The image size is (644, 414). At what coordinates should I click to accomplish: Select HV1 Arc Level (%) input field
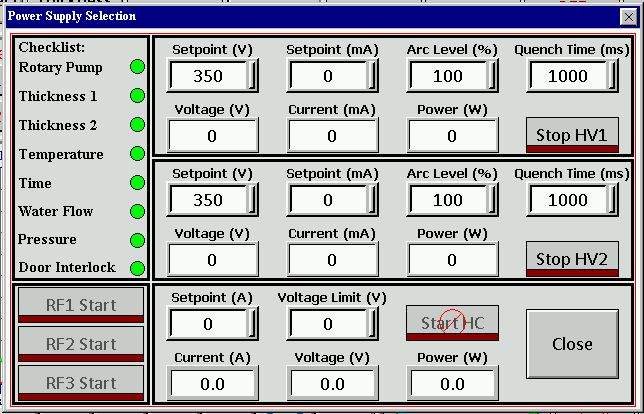point(452,76)
